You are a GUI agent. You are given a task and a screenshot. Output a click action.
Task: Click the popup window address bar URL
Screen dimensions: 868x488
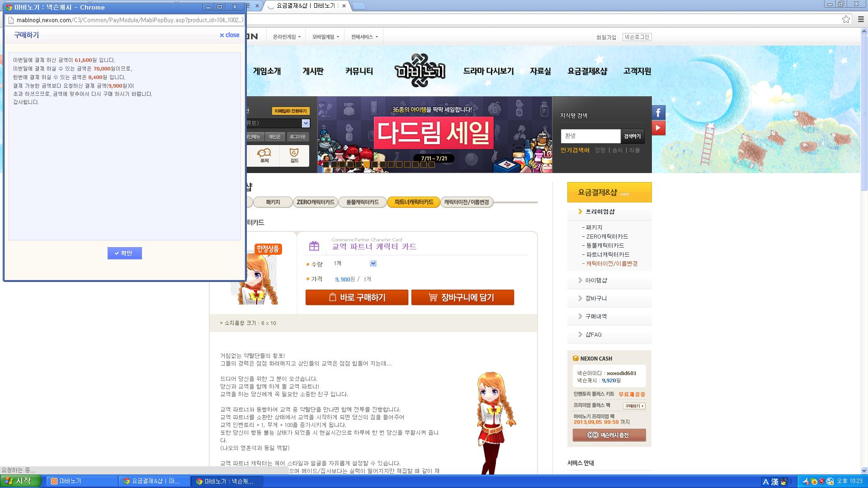coord(130,20)
